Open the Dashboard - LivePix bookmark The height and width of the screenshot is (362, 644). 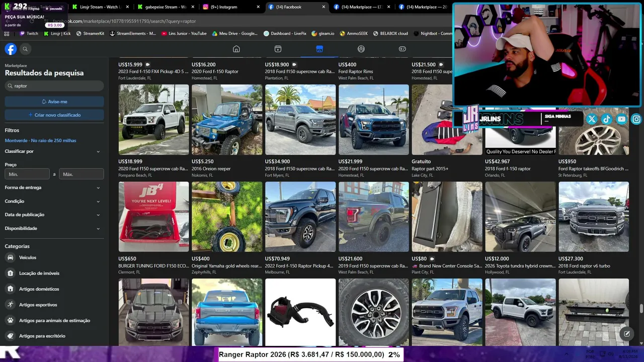click(285, 33)
